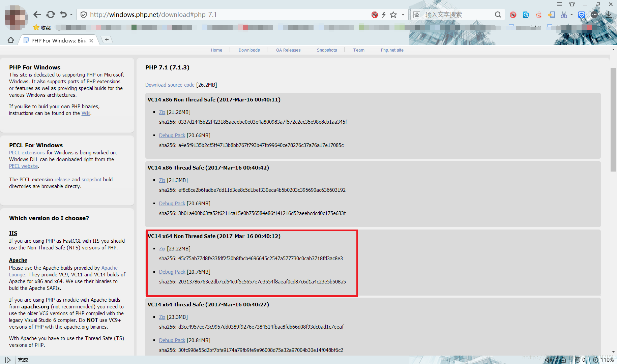The height and width of the screenshot is (364, 617).
Task: Click the magnifier search button
Action: coord(498,15)
